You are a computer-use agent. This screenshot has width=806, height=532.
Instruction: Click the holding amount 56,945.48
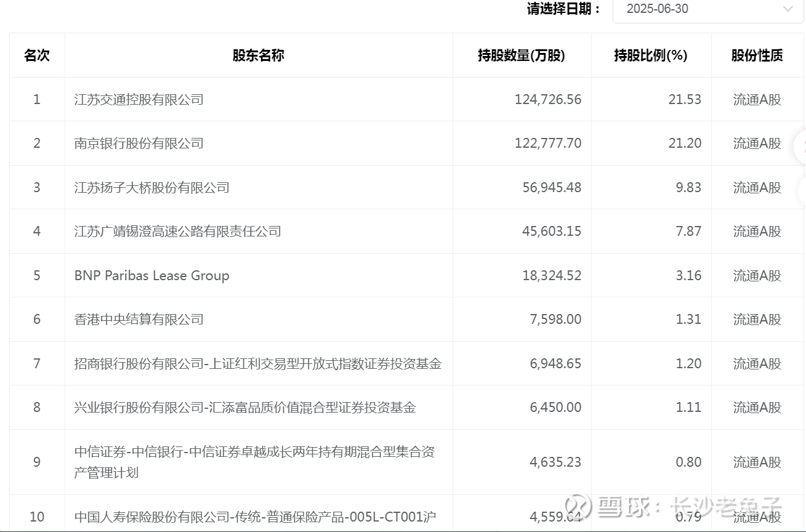pos(552,187)
